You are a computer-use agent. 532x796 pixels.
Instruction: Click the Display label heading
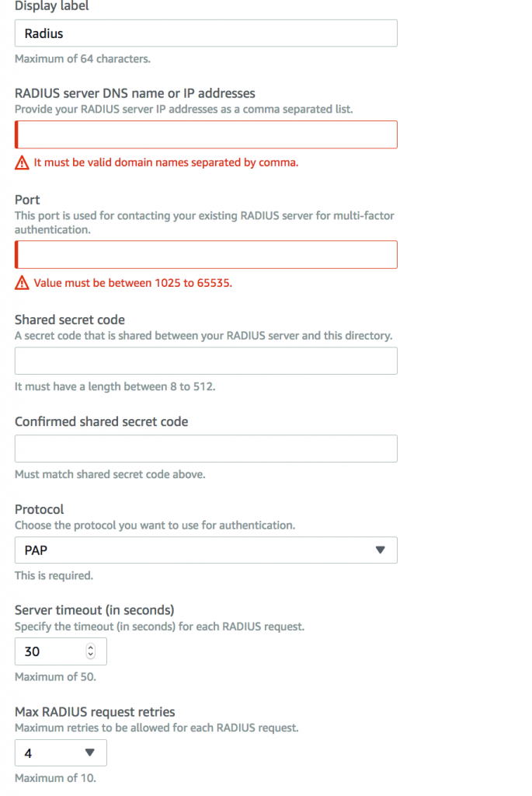pos(52,6)
